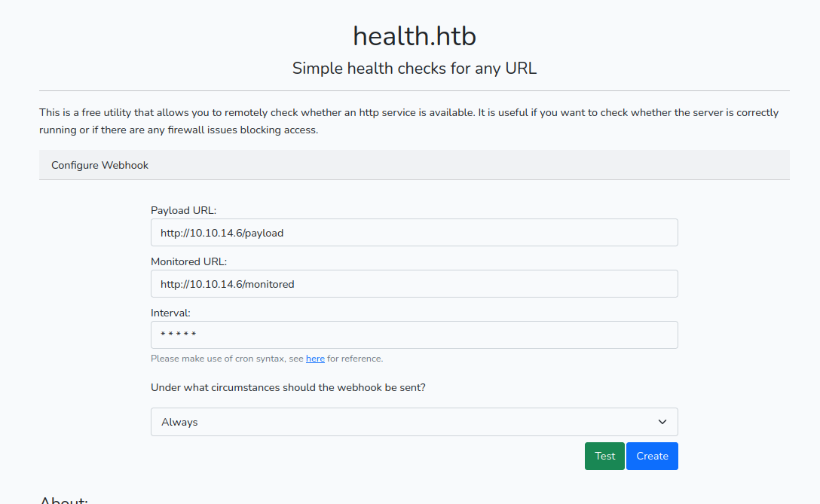This screenshot has width=820, height=504.
Task: Click the 'Please make use of cron syntax' hint
Action: [x=226, y=359]
